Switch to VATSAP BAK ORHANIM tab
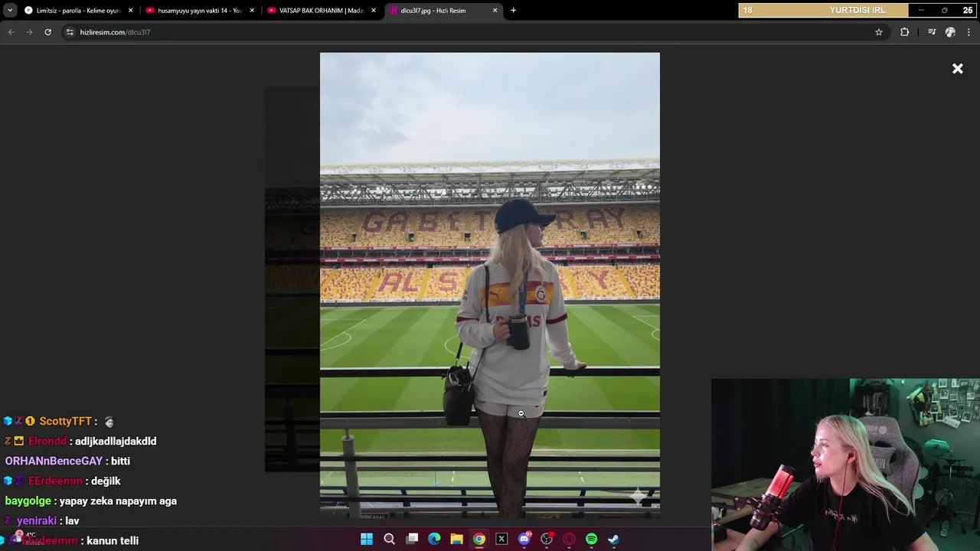Viewport: 980px width, 551px height. click(x=322, y=11)
